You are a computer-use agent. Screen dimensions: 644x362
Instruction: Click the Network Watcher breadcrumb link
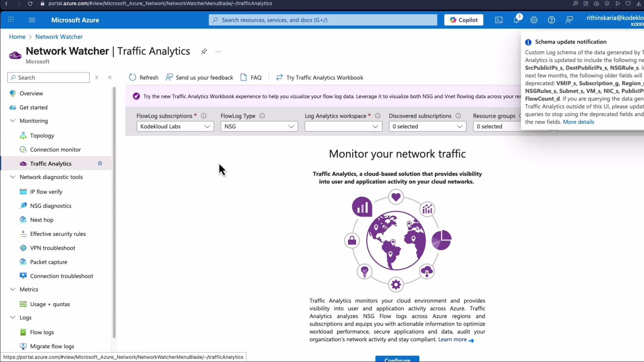[x=59, y=37]
